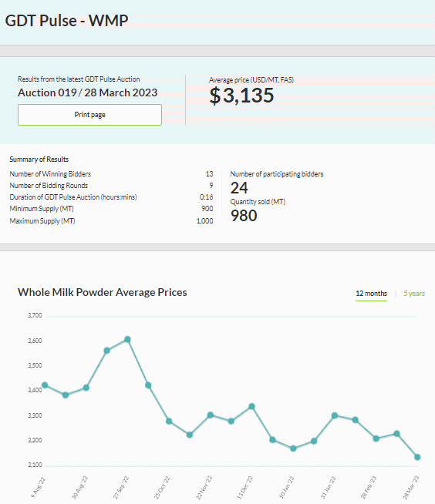Click the Auction 019 / 28 March 2023 heading
435x504 pixels.
pos(87,92)
